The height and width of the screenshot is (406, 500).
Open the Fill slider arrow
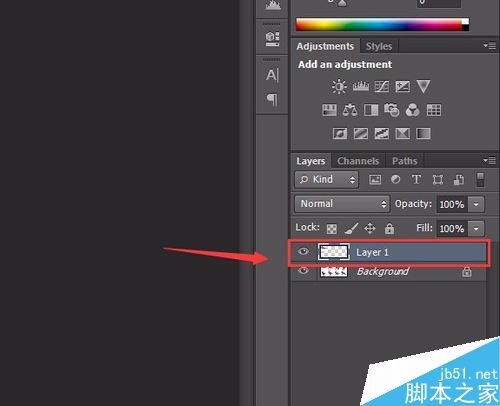(x=476, y=229)
